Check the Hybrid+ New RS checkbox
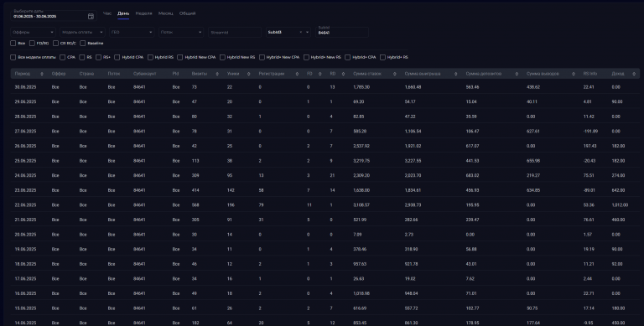The image size is (644, 326). 306,58
